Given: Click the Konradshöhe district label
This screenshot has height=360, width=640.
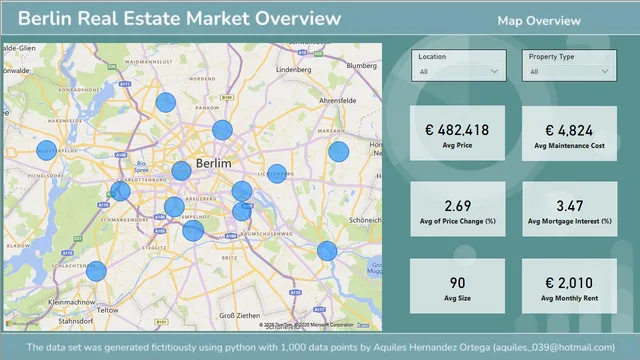Looking at the screenshot, I should 79,89.
